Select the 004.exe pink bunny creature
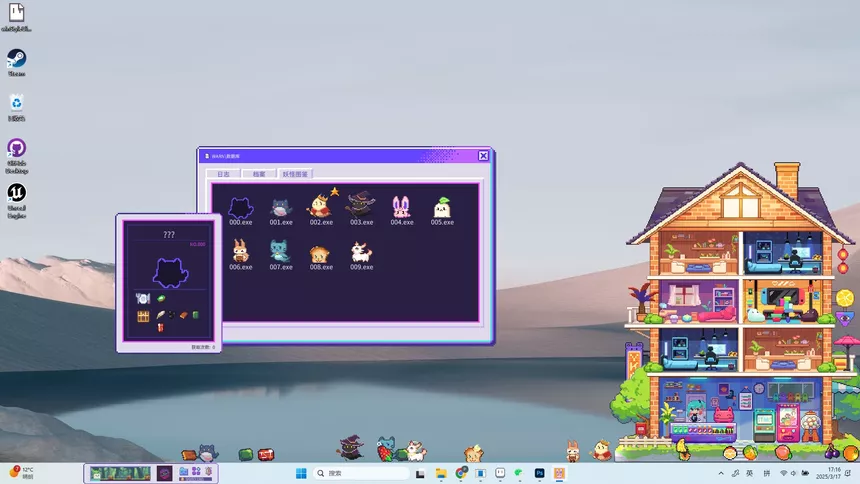Image resolution: width=860 pixels, height=484 pixels. point(401,207)
